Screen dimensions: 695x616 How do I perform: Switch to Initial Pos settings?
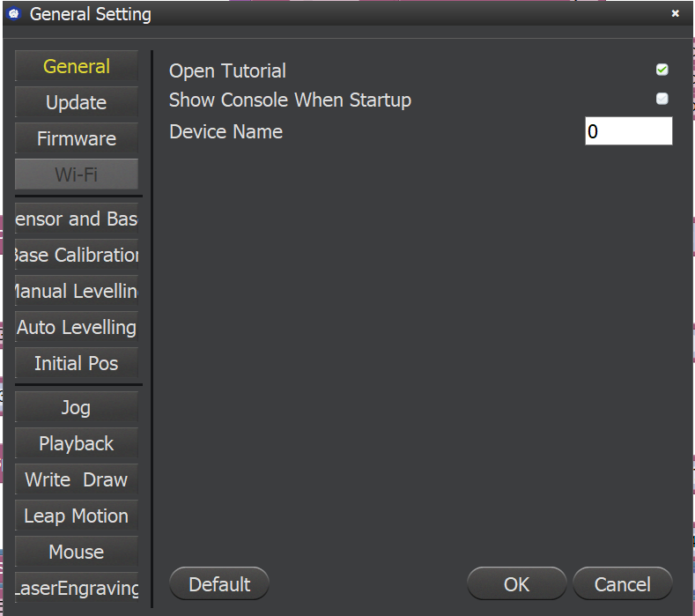77,364
